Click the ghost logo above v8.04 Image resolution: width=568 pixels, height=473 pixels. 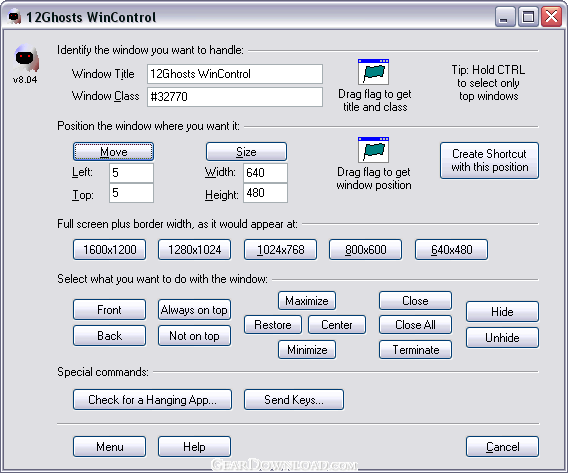[x=25, y=58]
